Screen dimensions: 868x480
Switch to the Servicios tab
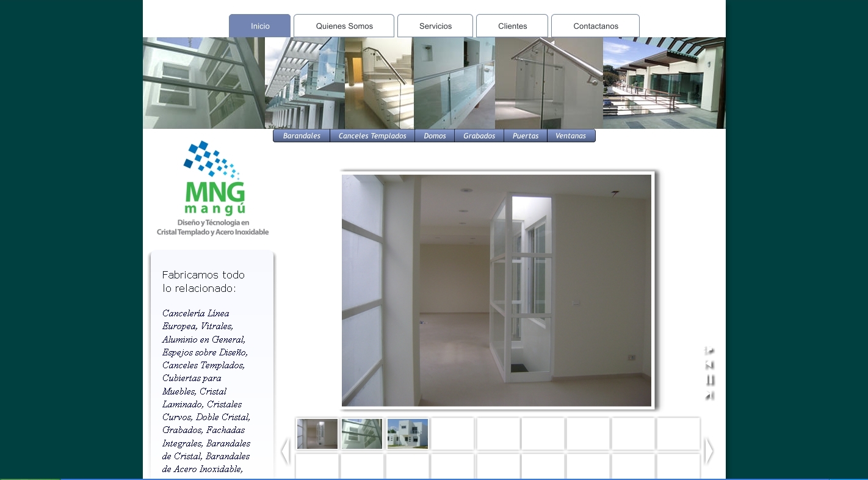435,26
